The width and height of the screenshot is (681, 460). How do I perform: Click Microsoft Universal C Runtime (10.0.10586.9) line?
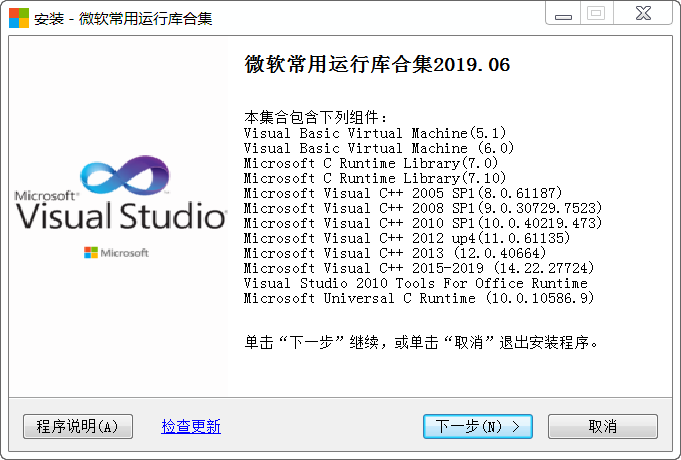click(x=419, y=298)
